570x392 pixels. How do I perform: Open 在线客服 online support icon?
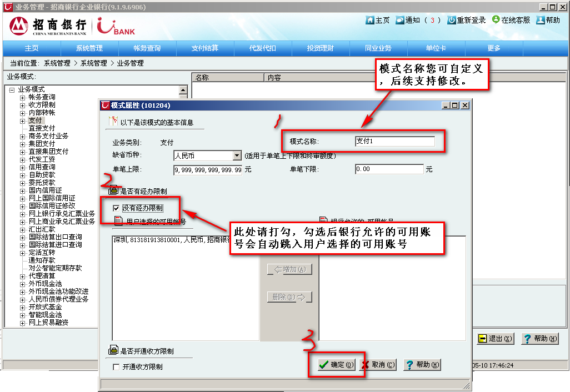[496, 20]
